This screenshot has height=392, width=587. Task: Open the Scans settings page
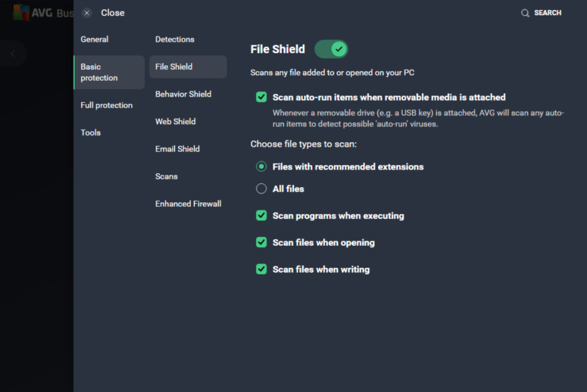click(166, 176)
